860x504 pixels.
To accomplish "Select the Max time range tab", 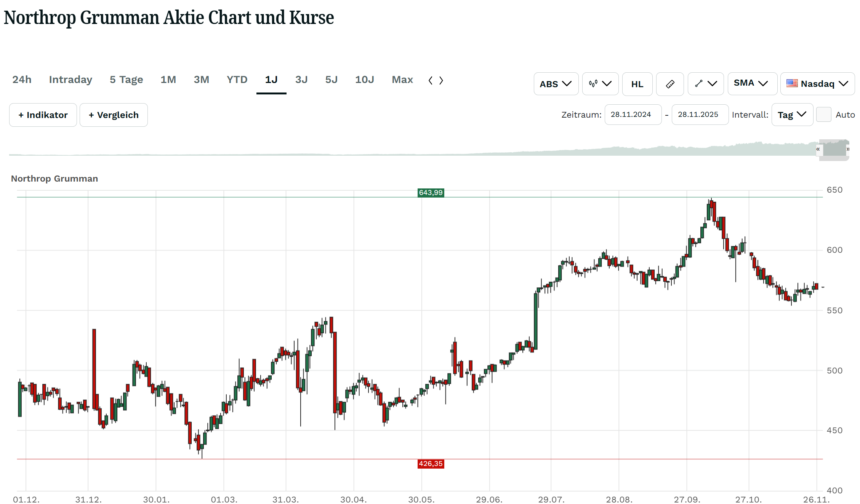I will 402,80.
